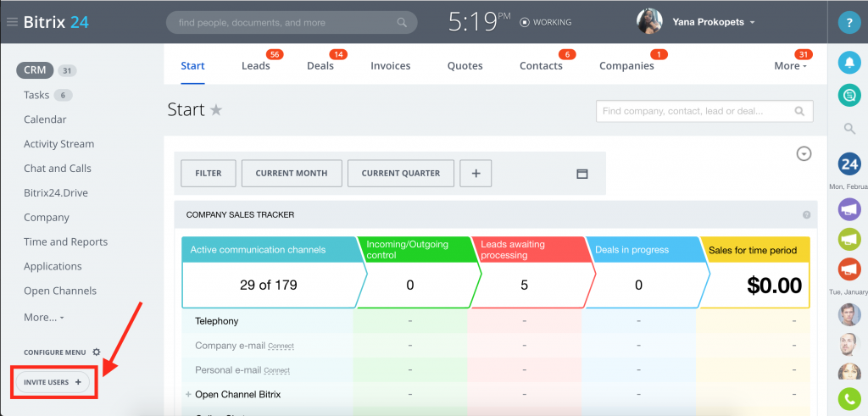The height and width of the screenshot is (416, 868).
Task: Open Bitrix24.Drive in left menu
Action: click(x=56, y=193)
